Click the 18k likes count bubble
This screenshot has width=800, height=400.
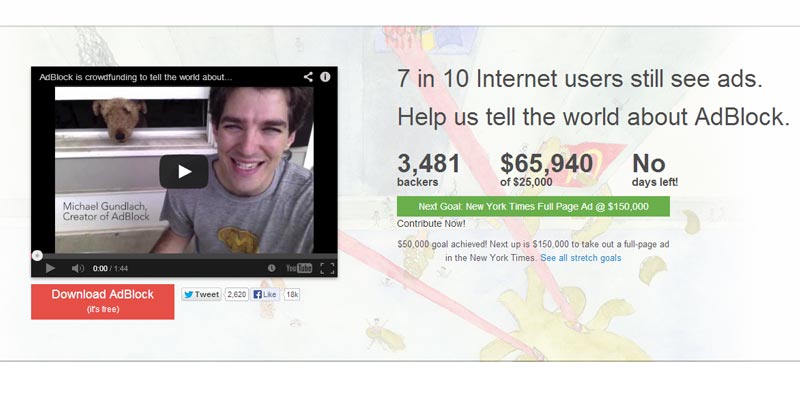[292, 294]
